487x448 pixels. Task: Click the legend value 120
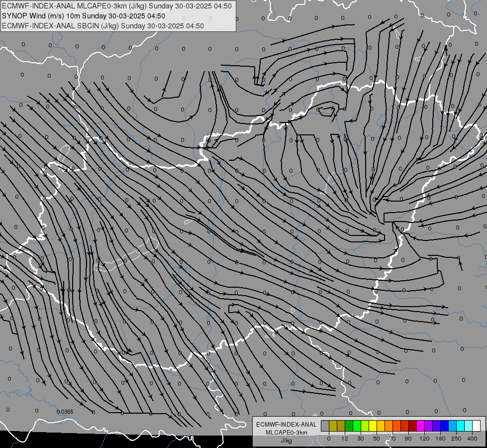(x=424, y=439)
